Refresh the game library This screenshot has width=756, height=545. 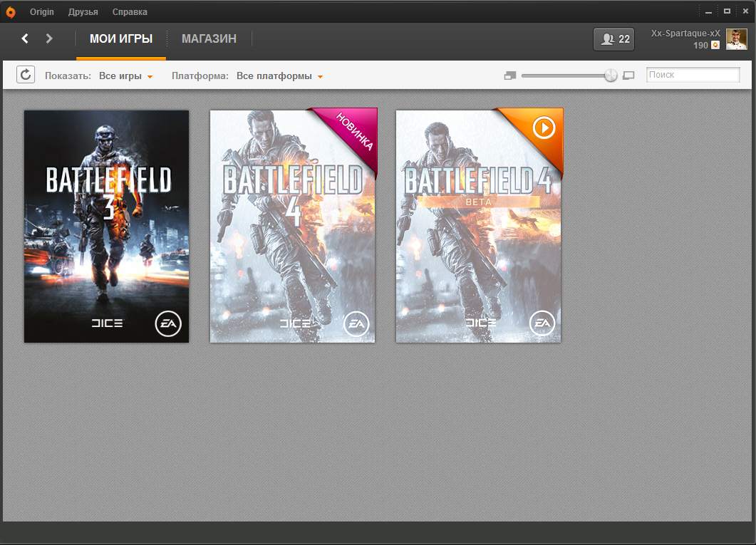pos(26,75)
